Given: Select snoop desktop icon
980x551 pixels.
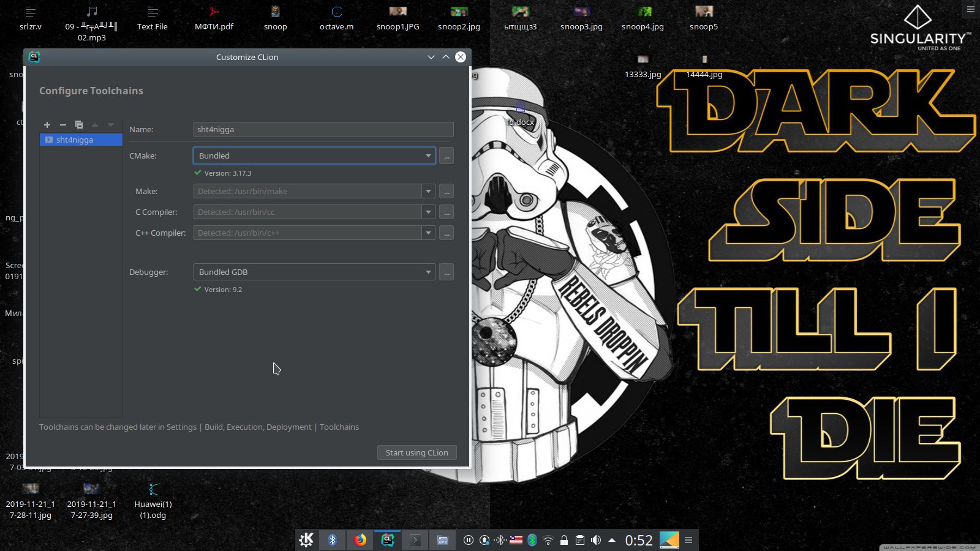Looking at the screenshot, I should pos(276,18).
